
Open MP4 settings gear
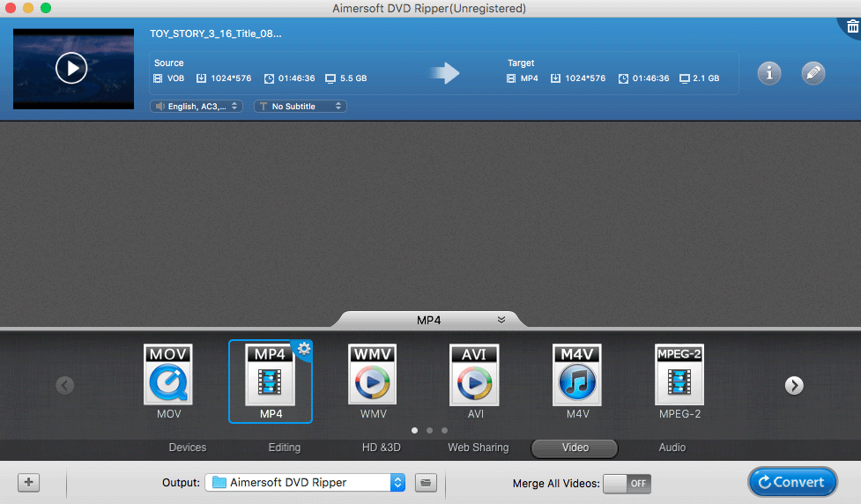tap(304, 349)
